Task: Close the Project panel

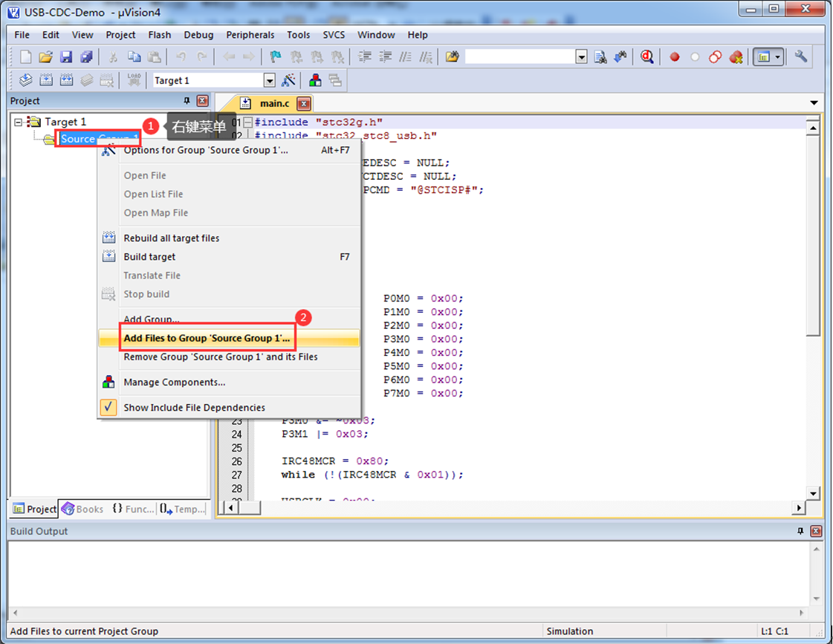Action: pyautogui.click(x=202, y=101)
